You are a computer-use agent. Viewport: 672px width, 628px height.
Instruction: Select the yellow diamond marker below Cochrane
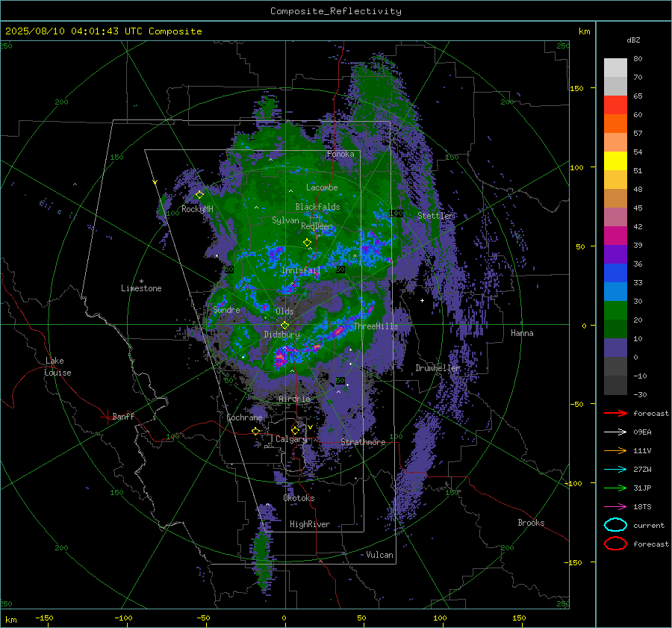(256, 431)
